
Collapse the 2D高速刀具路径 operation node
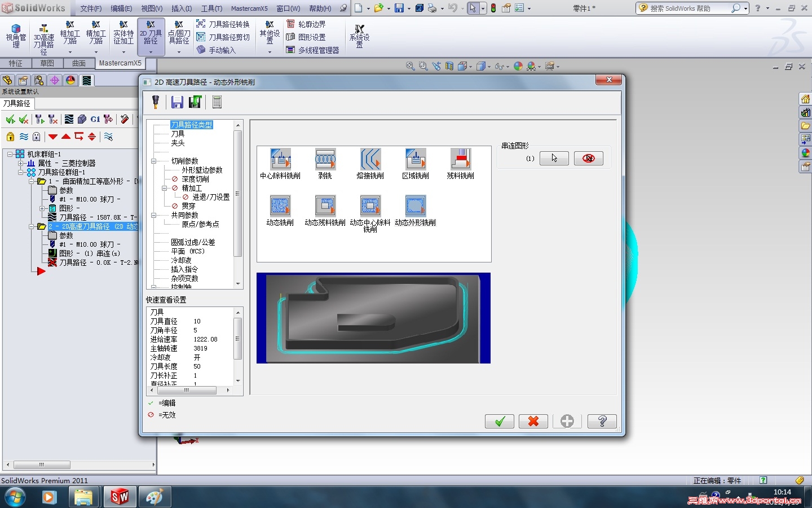tap(32, 226)
